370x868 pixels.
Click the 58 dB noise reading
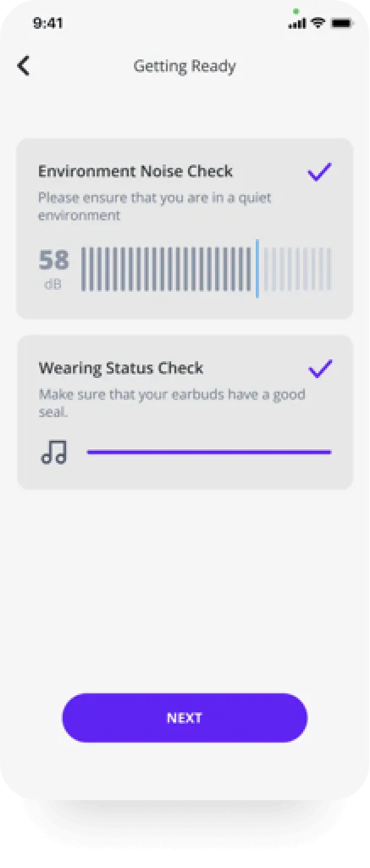pyautogui.click(x=53, y=269)
